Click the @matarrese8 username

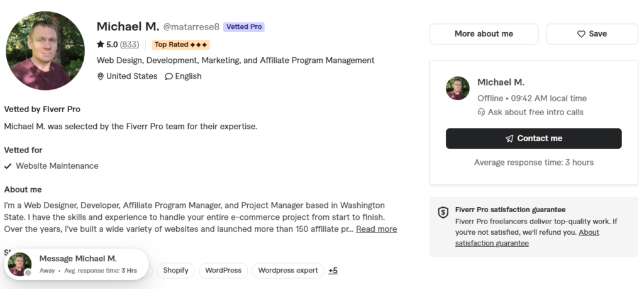point(191,27)
